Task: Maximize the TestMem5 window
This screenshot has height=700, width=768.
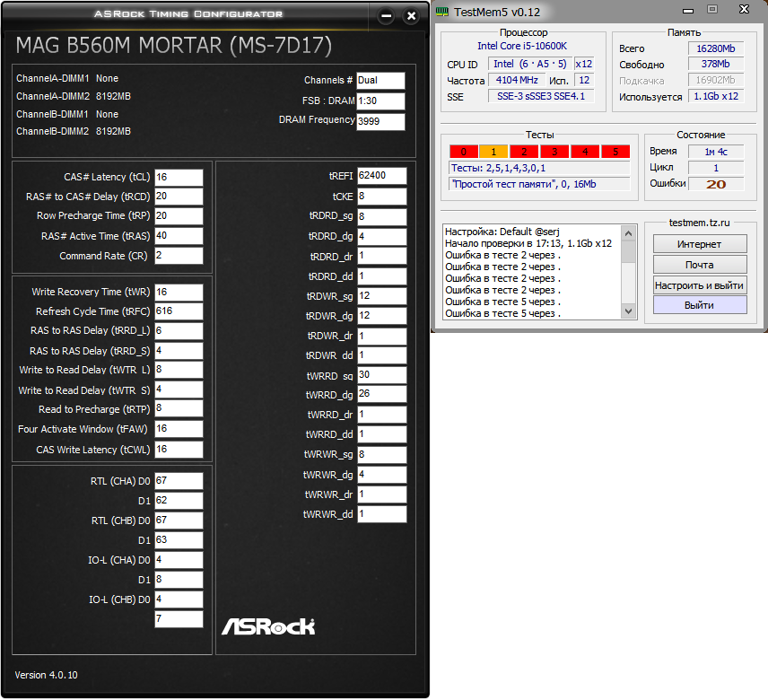Action: point(712,9)
